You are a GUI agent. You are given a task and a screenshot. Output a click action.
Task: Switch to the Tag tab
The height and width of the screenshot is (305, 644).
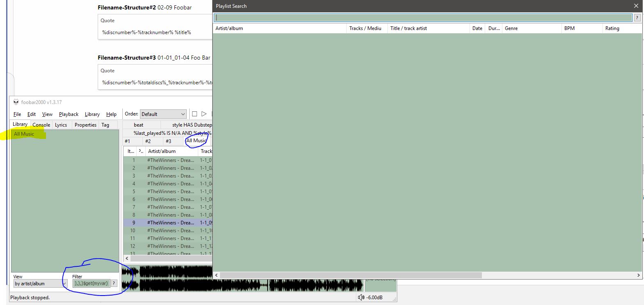(x=105, y=125)
